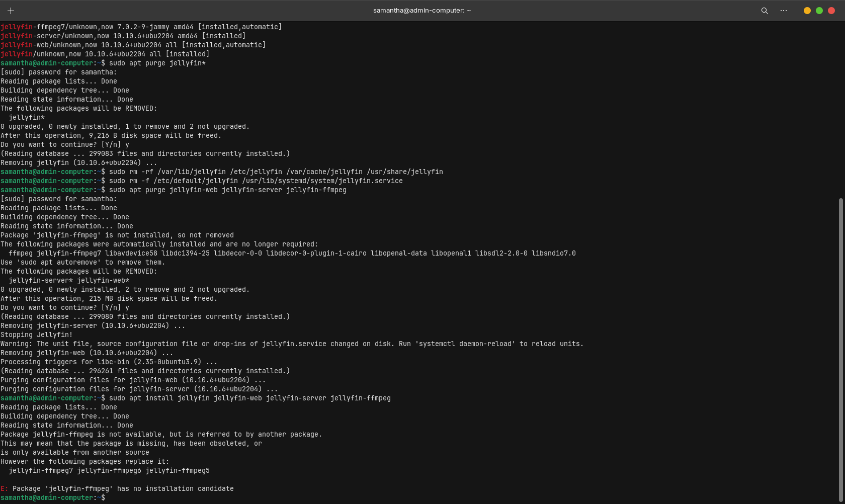Click the first '[sudo] password for samantha:' line
The image size is (845, 504).
click(58, 72)
